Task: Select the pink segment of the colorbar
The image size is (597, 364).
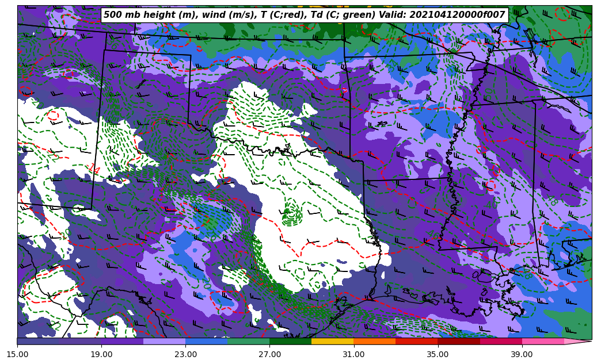Action: [x=543, y=341]
